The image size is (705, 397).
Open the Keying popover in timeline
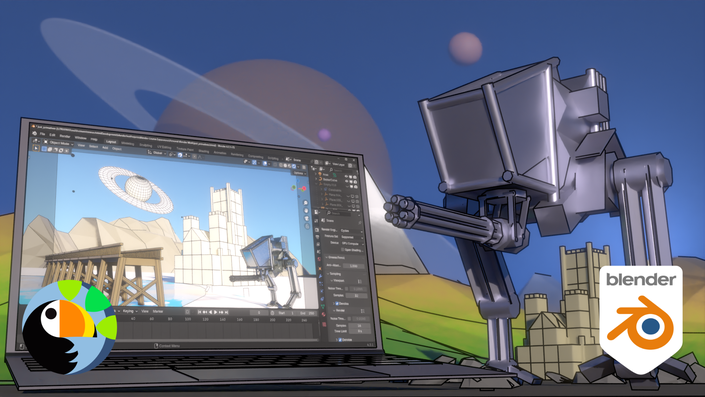pyautogui.click(x=129, y=311)
